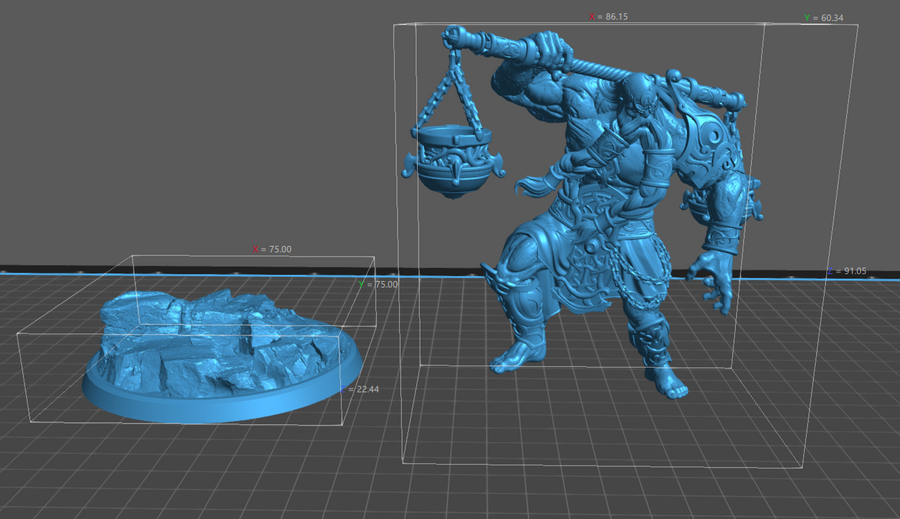Click the X = 75.00 base label
Viewport: 900px width, 519px height.
pyautogui.click(x=272, y=249)
